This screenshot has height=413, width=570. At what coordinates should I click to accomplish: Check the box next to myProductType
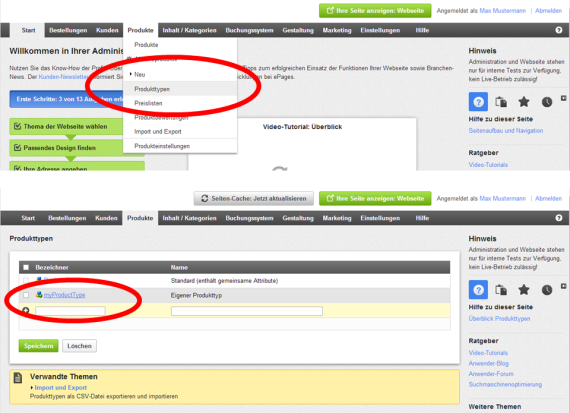point(26,295)
